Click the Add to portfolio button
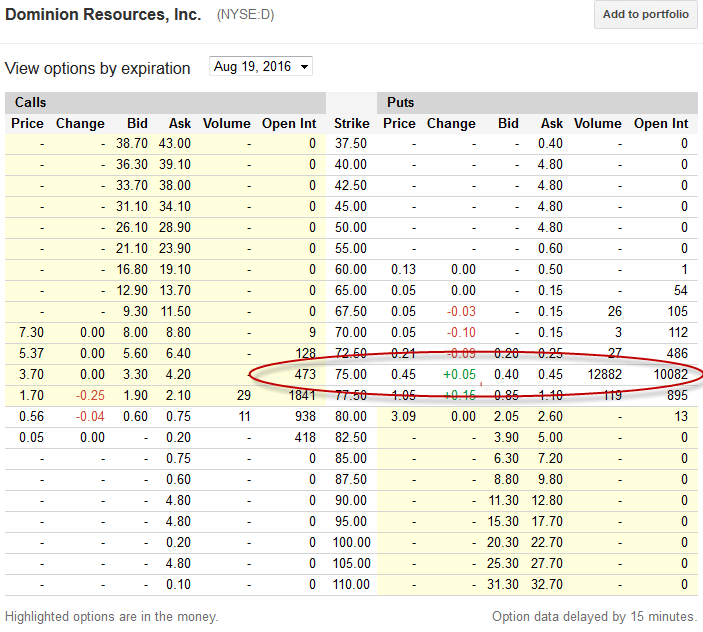Image resolution: width=703 pixels, height=632 pixels. pos(645,14)
